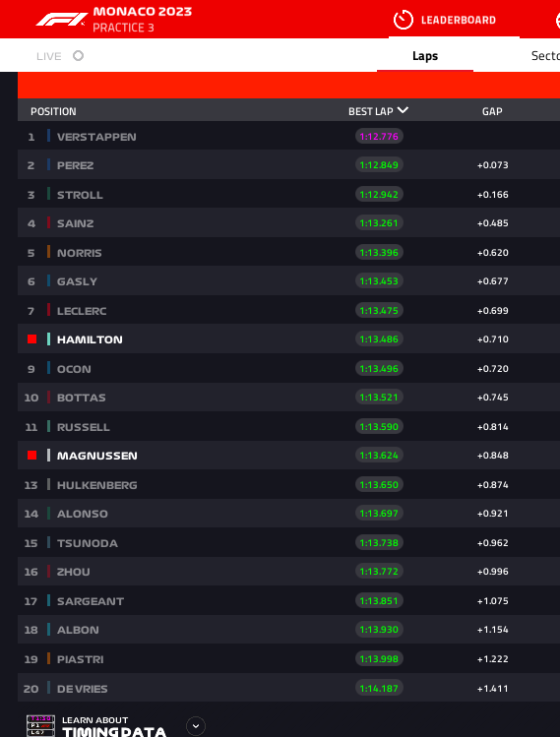Click the Timing Data thumbnail icon
Viewport: 560px width, 737px height.
[x=41, y=726]
